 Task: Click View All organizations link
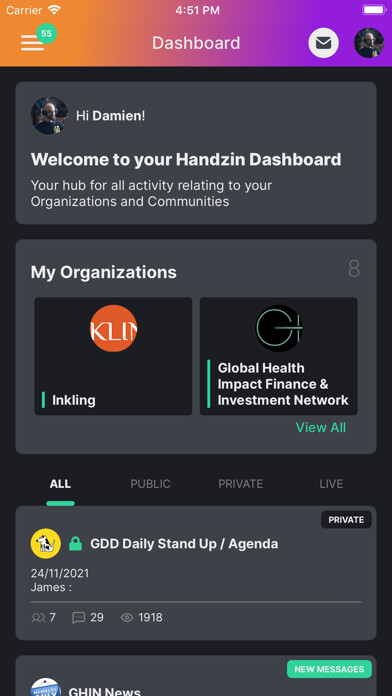[321, 427]
